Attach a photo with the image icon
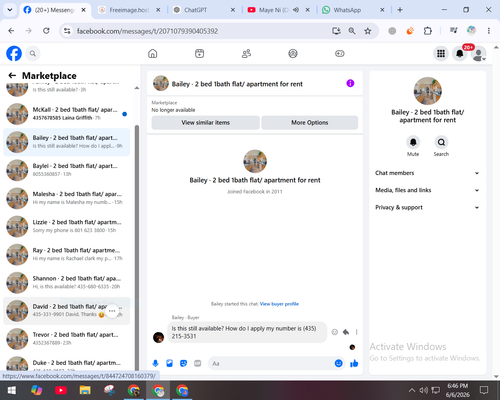500x400 pixels. (169, 363)
